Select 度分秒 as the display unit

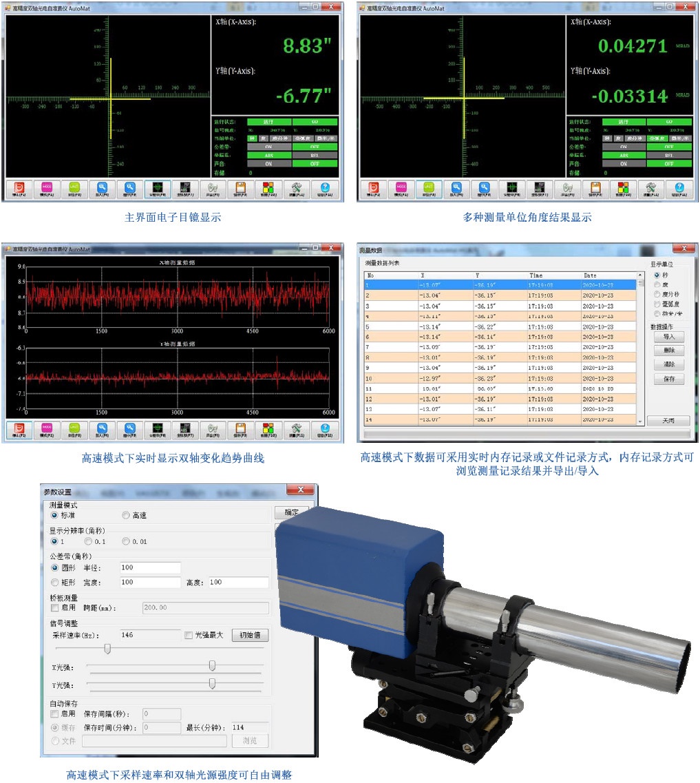[657, 294]
